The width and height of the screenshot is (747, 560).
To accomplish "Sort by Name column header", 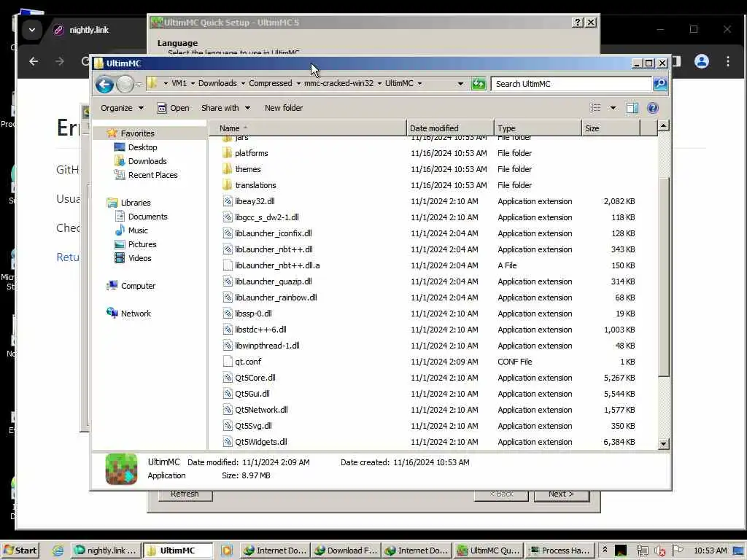I will pyautogui.click(x=308, y=128).
